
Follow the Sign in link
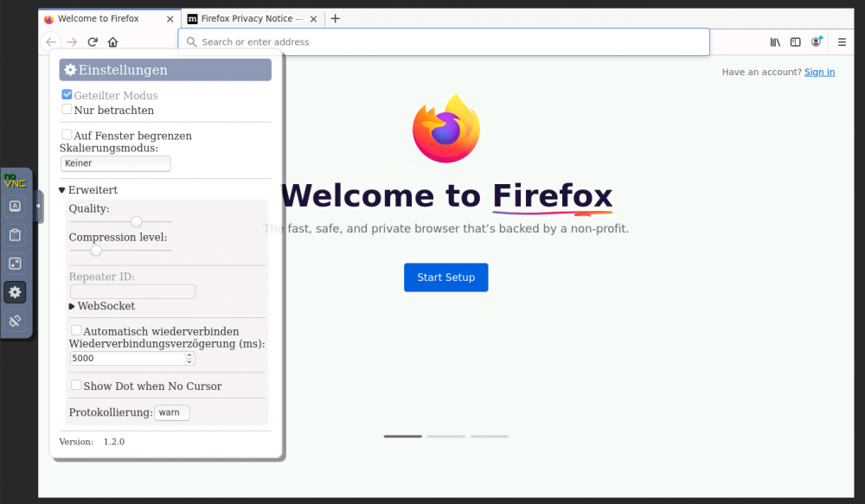[x=819, y=73]
